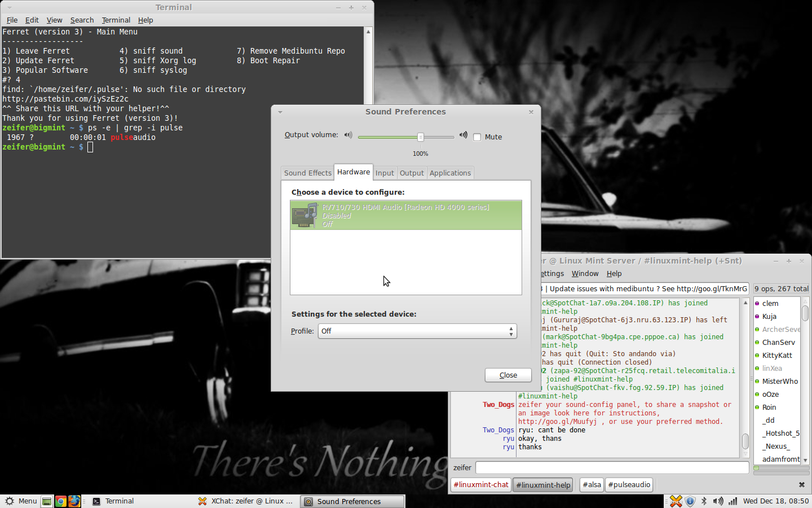Click the clock showing Wed Dec 18, 08:50
Image resolution: width=812 pixels, height=508 pixels.
pos(776,501)
